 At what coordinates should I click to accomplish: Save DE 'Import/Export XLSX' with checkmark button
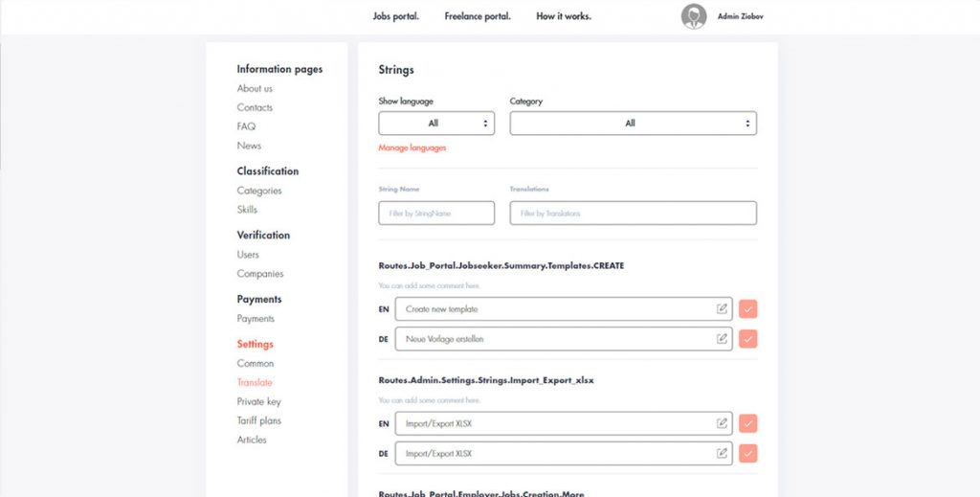pyautogui.click(x=748, y=453)
